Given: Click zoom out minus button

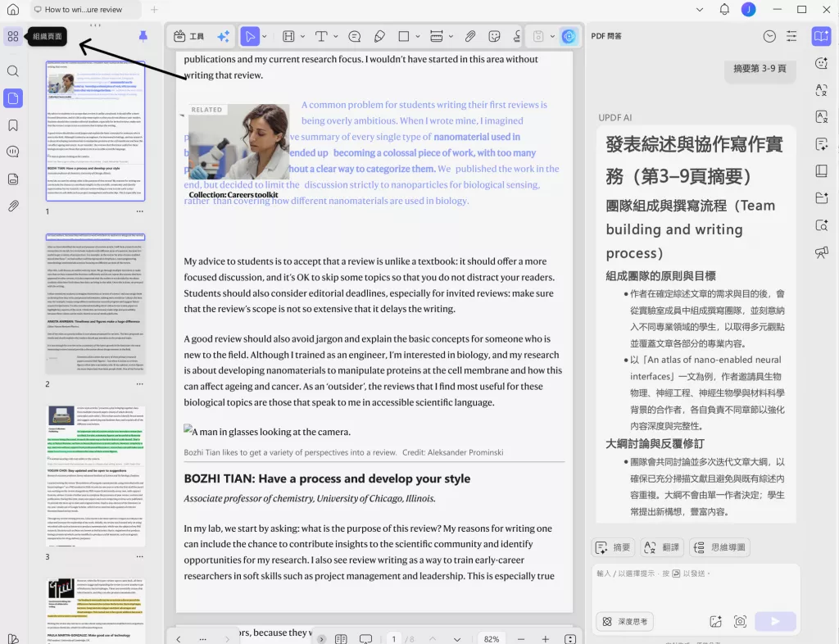Looking at the screenshot, I should pos(520,638).
